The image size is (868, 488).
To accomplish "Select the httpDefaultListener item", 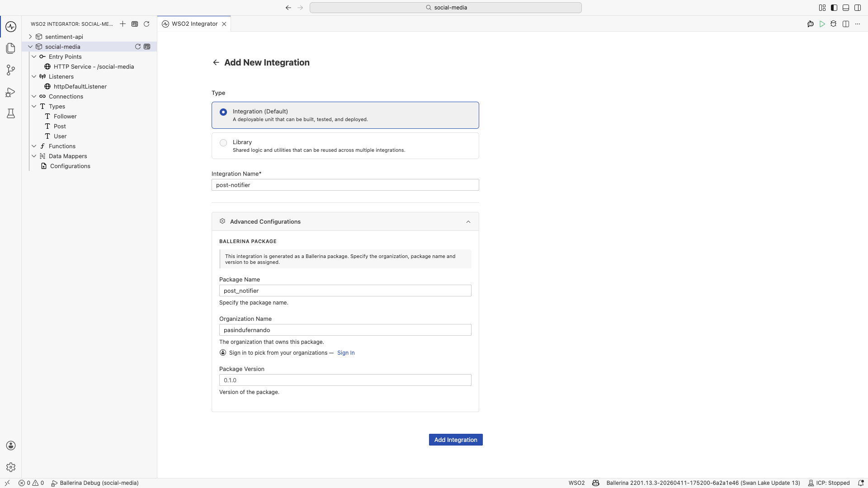I will coord(80,86).
